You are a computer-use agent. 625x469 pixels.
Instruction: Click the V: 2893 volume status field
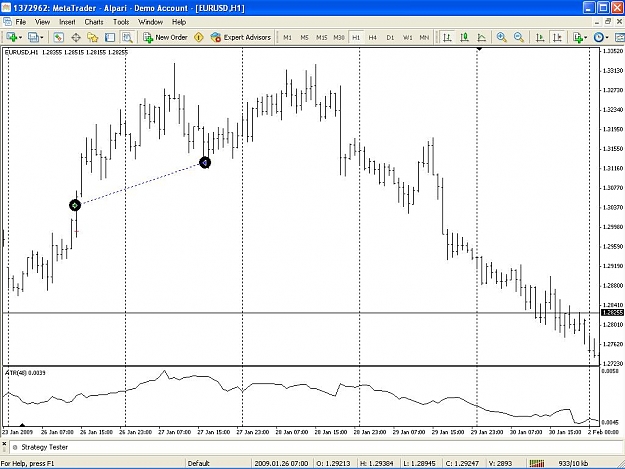pyautogui.click(x=500, y=463)
